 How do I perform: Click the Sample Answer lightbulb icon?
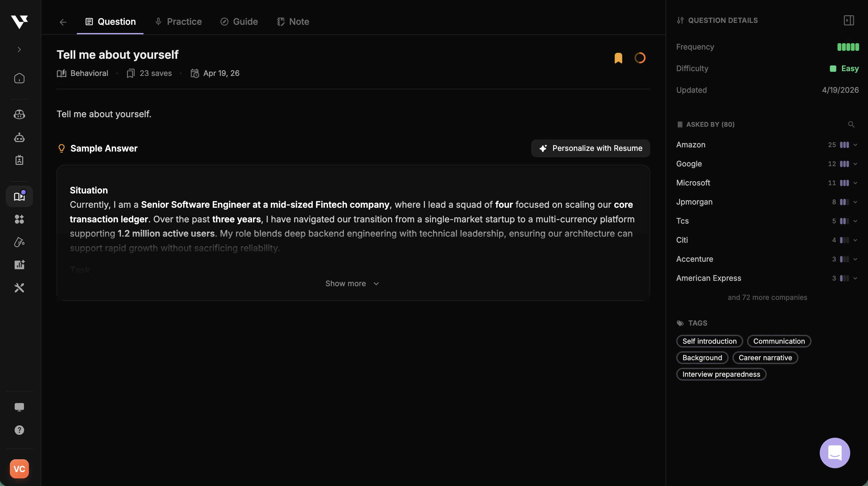coord(61,148)
